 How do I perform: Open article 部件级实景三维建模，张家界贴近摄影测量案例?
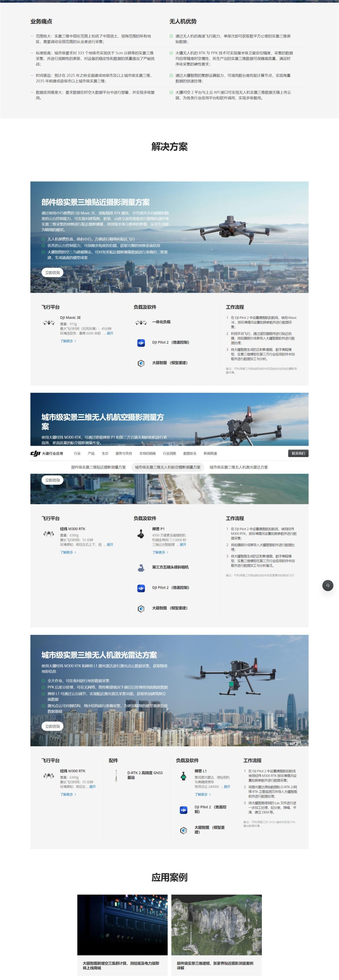(215, 965)
